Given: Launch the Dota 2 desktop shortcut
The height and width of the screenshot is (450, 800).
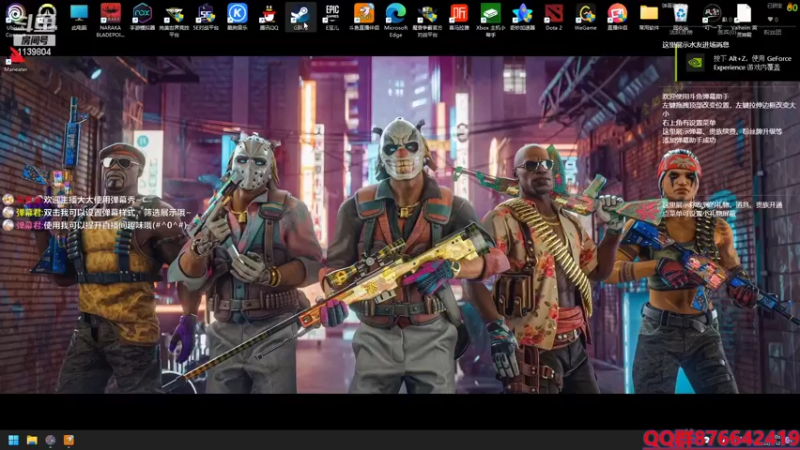Looking at the screenshot, I should pyautogui.click(x=554, y=17).
